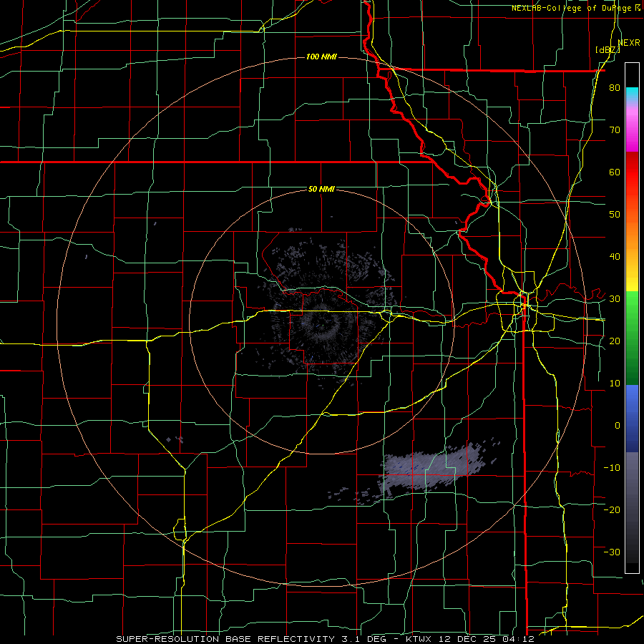Click the -20 value on dBZ scale
The image size is (644, 644).
(x=612, y=509)
